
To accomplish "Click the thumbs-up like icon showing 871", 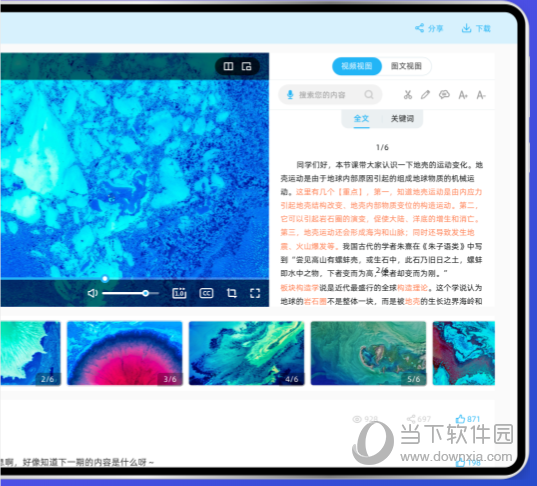I will coord(460,419).
